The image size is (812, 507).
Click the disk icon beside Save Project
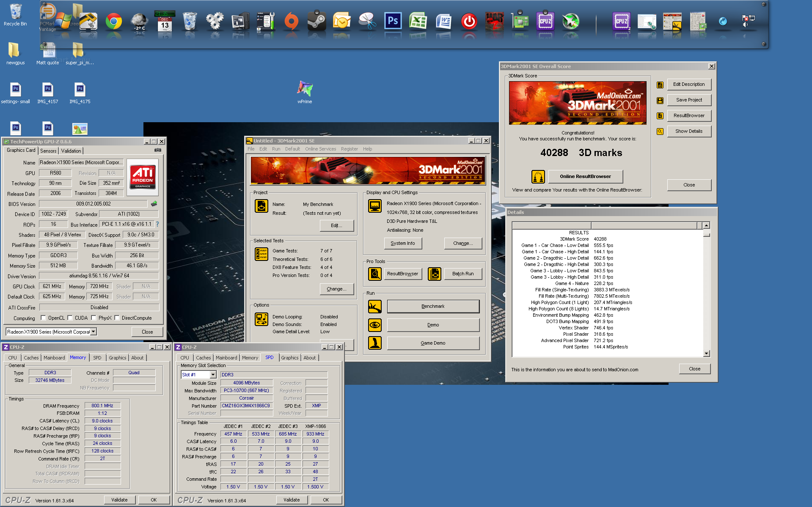[x=660, y=101]
